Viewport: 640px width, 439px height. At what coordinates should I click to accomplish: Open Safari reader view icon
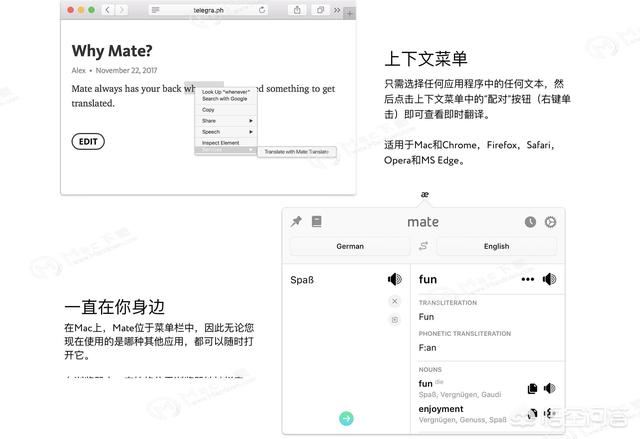[156, 10]
